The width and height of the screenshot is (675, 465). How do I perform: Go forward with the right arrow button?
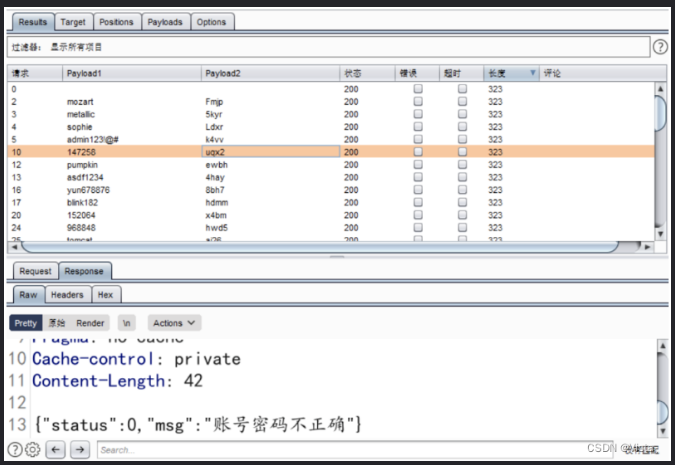[x=80, y=450]
